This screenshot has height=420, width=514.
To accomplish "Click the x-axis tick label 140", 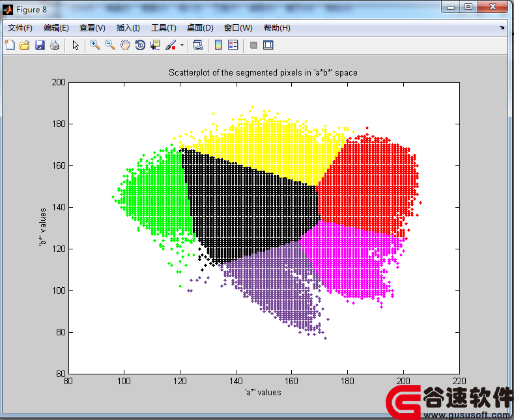I will click(x=236, y=381).
